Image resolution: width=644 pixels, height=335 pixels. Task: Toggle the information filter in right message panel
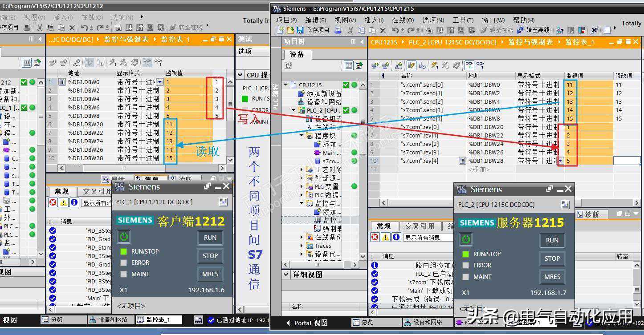tap(396, 237)
